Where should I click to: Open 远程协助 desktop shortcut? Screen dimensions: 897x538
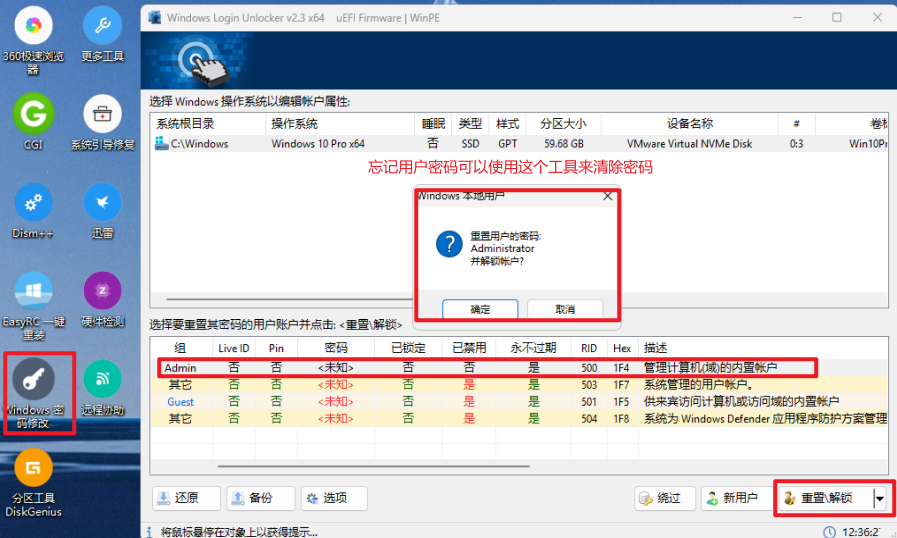[x=102, y=387]
